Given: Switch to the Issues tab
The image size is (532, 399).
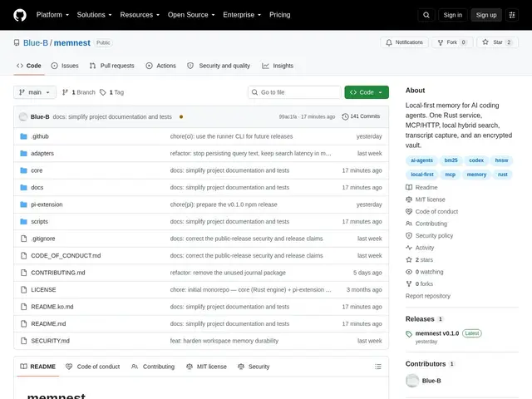Looking at the screenshot, I should (65, 66).
